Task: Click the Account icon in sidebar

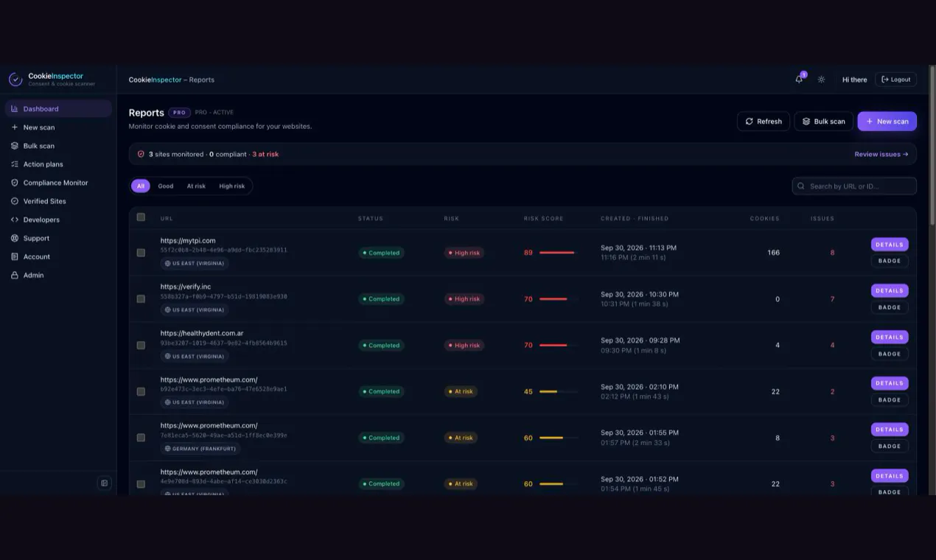Action: pos(15,256)
